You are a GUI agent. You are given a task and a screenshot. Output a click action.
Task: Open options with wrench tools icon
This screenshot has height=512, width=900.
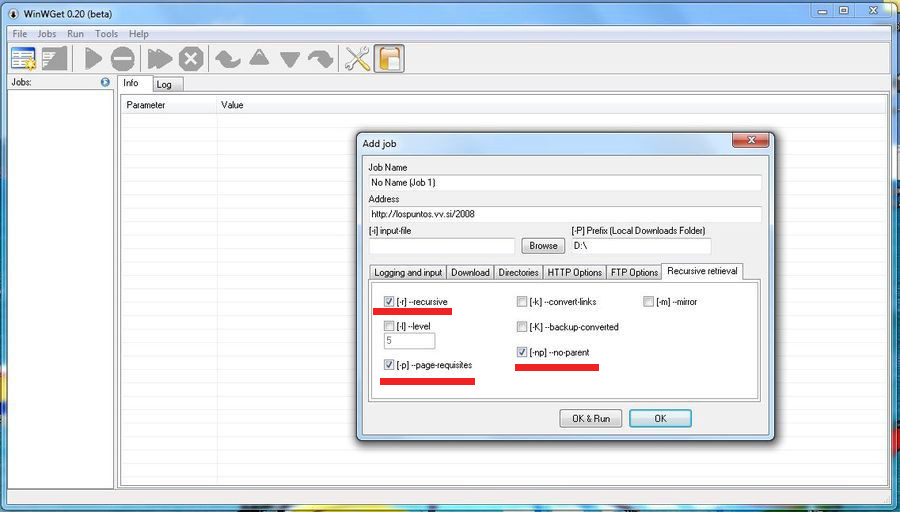point(357,59)
